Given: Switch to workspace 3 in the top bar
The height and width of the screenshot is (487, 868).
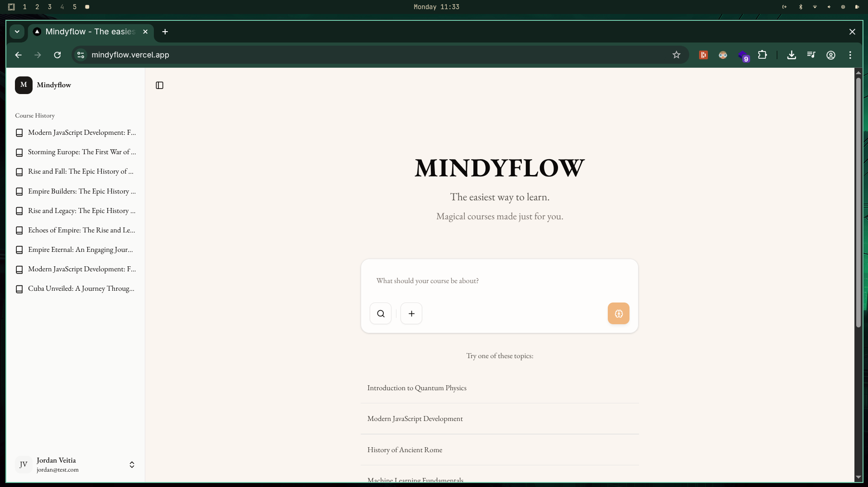Looking at the screenshot, I should point(50,7).
